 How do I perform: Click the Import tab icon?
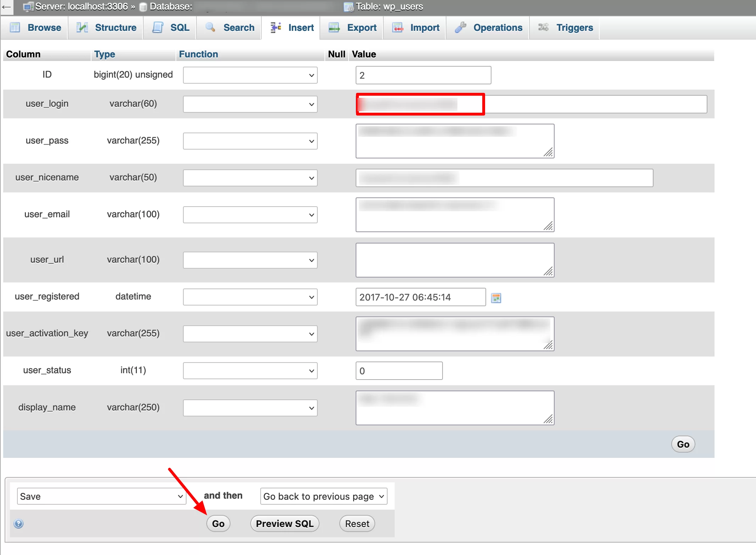click(398, 27)
